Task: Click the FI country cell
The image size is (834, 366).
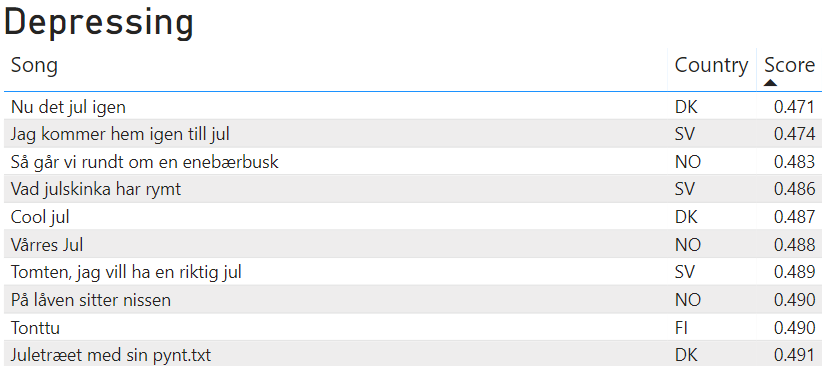Action: point(681,328)
